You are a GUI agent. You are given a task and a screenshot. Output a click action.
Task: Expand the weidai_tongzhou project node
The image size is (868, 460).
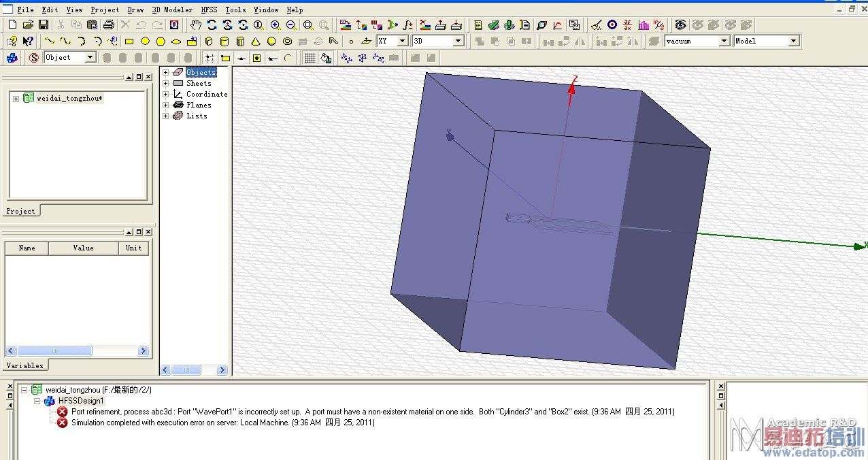(16, 99)
